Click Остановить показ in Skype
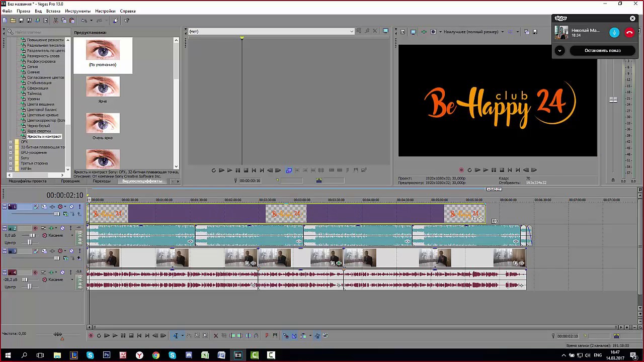Image resolution: width=644 pixels, height=362 pixels. click(602, 50)
